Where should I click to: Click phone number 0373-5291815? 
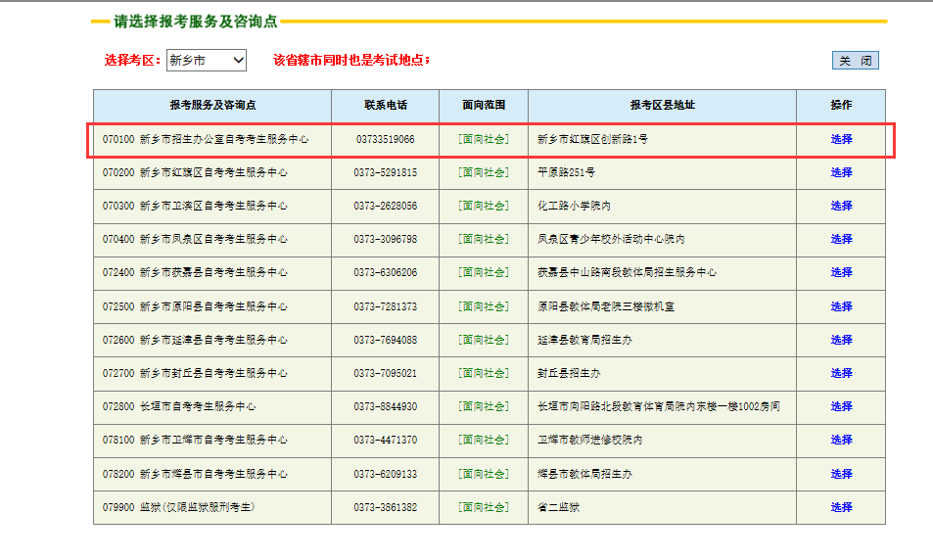coord(385,172)
